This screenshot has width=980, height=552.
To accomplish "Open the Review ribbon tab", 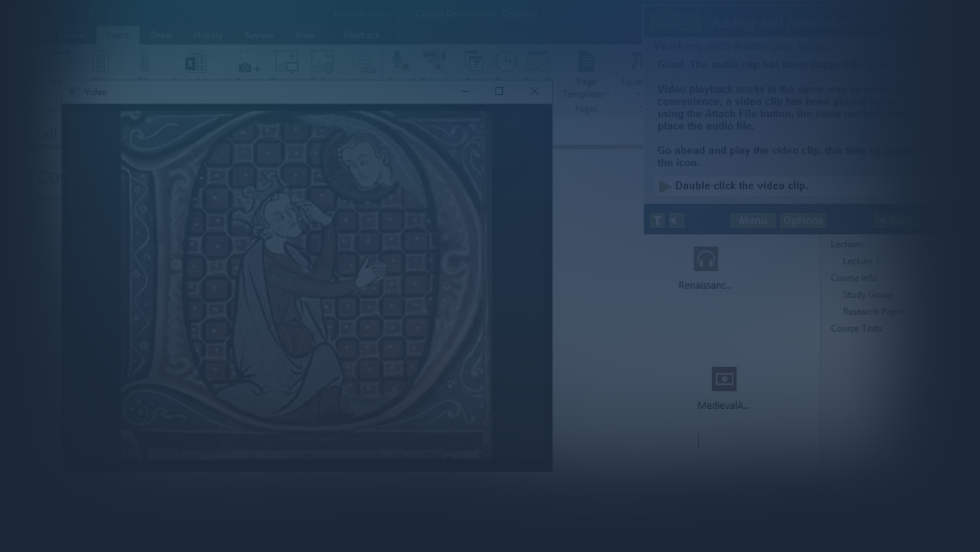I will click(x=259, y=35).
